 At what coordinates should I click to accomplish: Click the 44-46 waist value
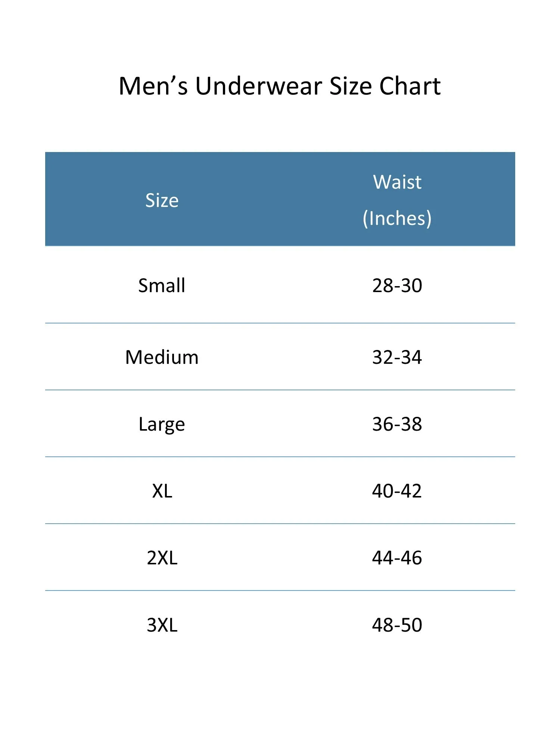397,558
